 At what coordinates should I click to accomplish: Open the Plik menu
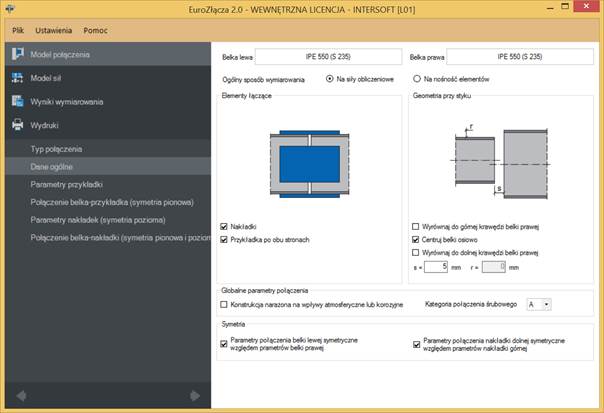18,30
